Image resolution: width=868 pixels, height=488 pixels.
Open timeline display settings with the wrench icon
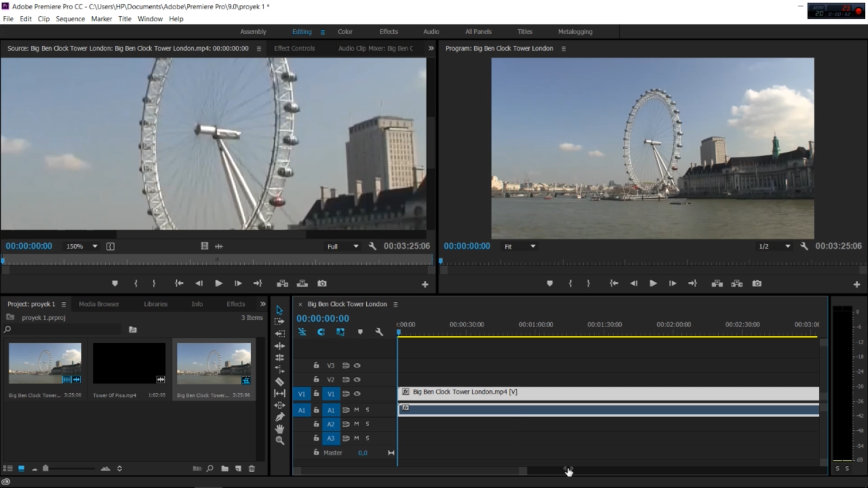379,332
